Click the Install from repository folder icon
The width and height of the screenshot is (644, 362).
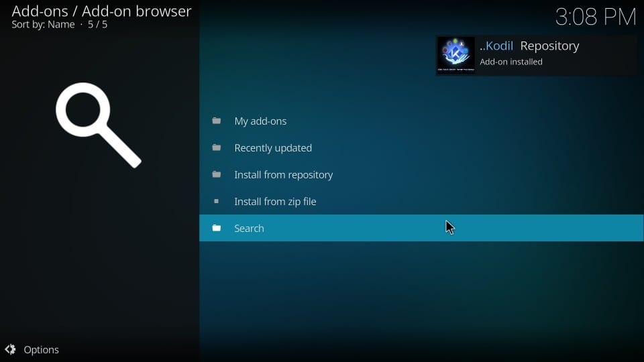[217, 174]
